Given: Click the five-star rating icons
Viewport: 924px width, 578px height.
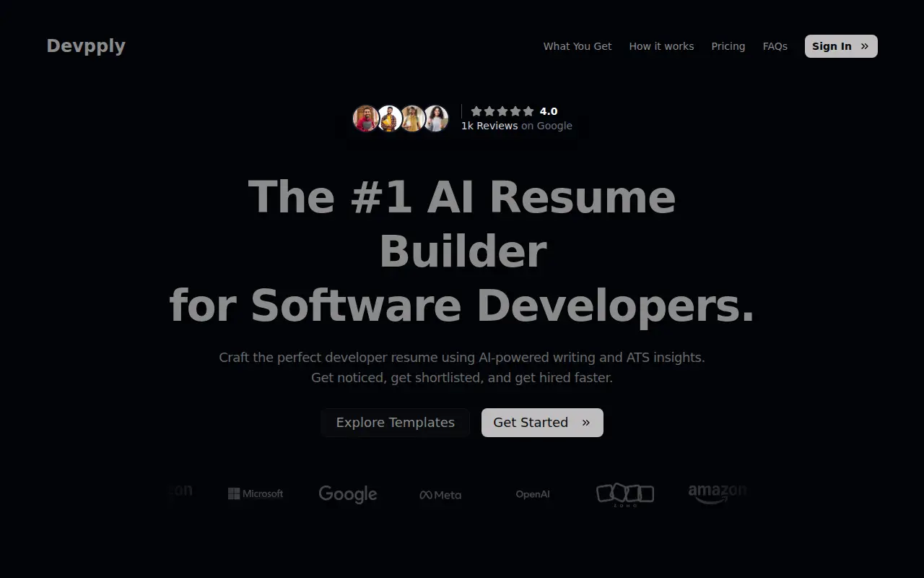Looking at the screenshot, I should click(x=502, y=111).
